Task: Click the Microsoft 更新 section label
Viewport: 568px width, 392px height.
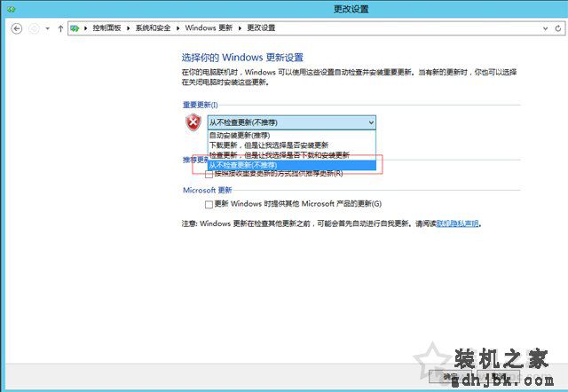Action: click(x=207, y=190)
